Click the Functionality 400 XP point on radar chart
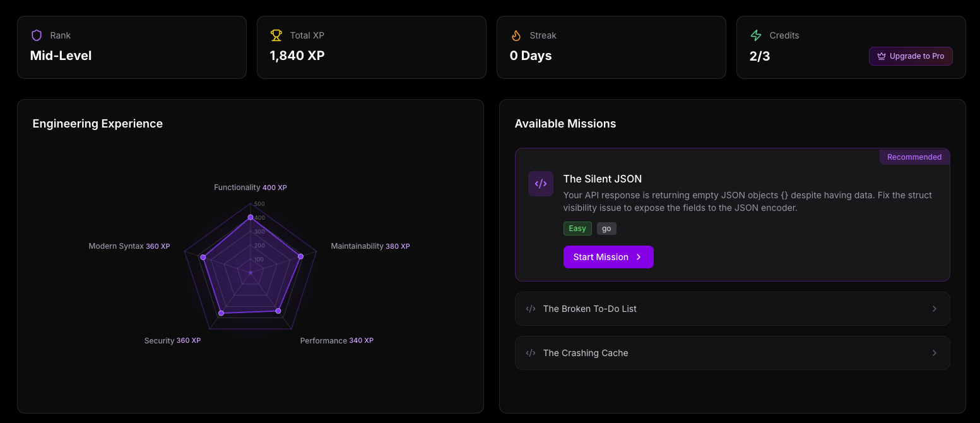 coord(251,217)
